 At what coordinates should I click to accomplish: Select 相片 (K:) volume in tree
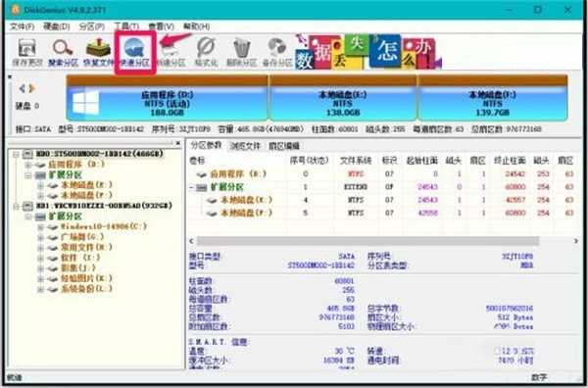[86, 278]
